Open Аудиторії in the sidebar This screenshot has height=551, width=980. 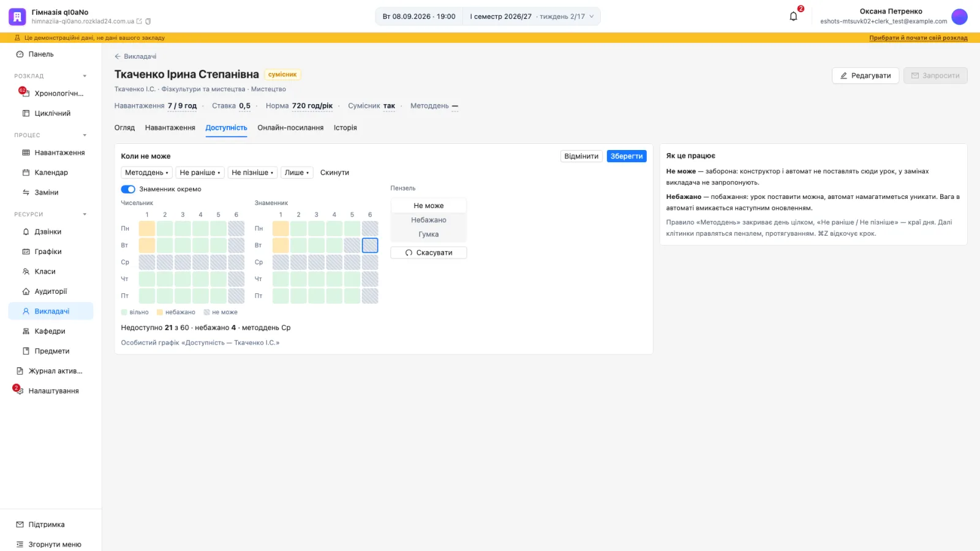pyautogui.click(x=51, y=291)
